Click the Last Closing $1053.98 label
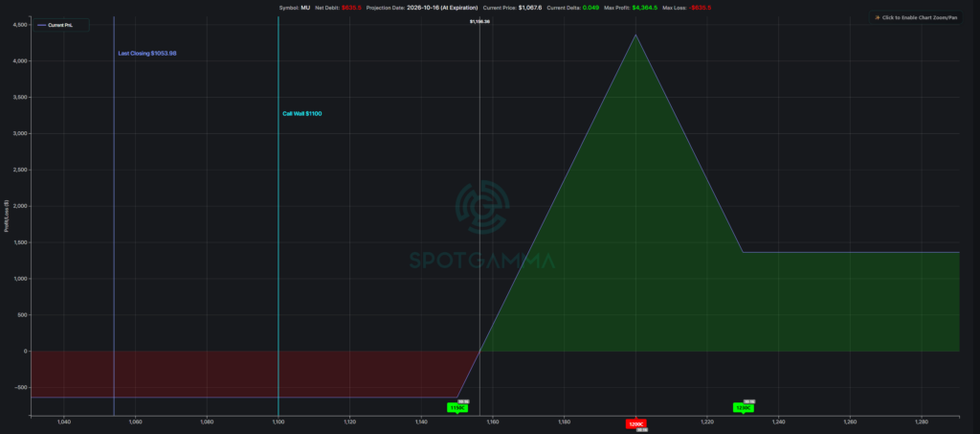The image size is (980, 434). [147, 54]
